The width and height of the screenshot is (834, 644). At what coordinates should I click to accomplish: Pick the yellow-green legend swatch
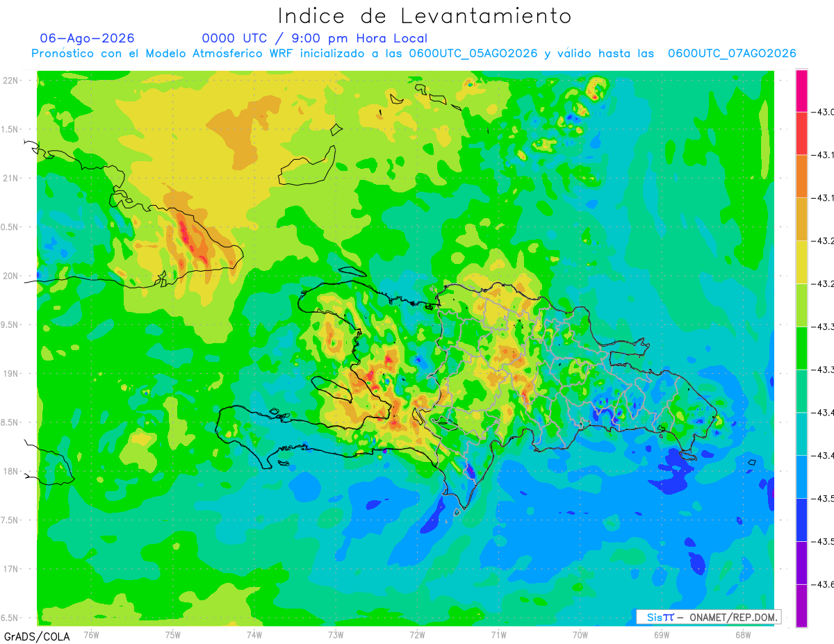point(801,305)
